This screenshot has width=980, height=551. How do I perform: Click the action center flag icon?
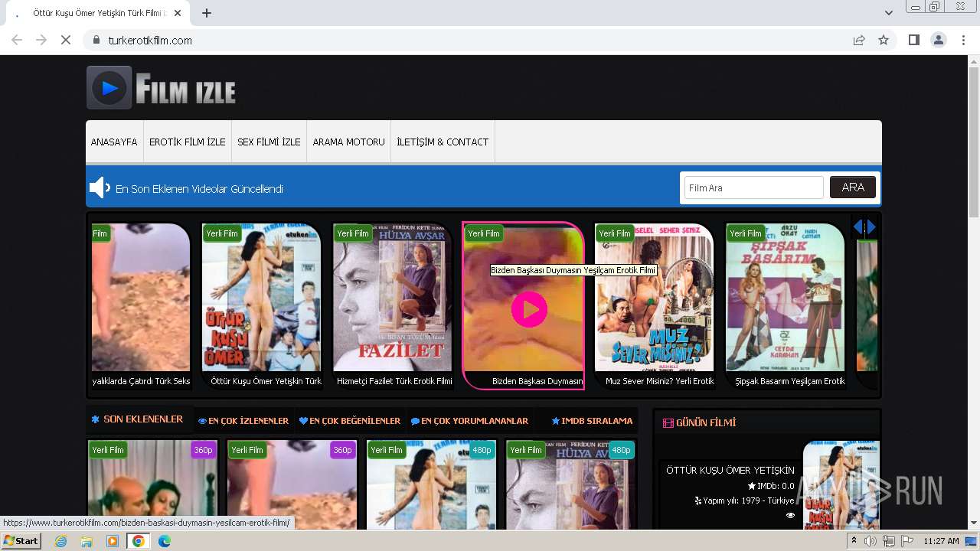click(906, 541)
